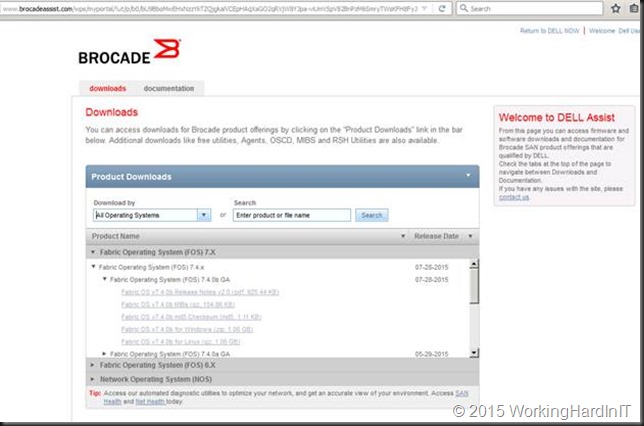This screenshot has width=644, height=426.
Task: Open the SAN Health link in tip
Action: [462, 393]
